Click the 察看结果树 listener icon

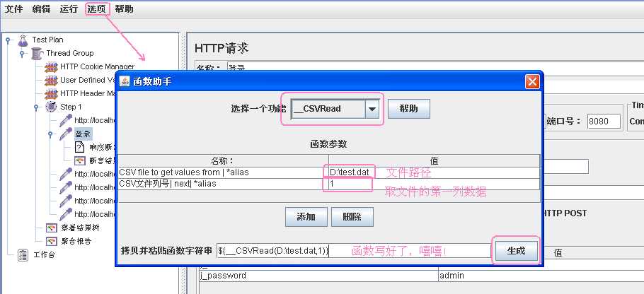pos(52,228)
